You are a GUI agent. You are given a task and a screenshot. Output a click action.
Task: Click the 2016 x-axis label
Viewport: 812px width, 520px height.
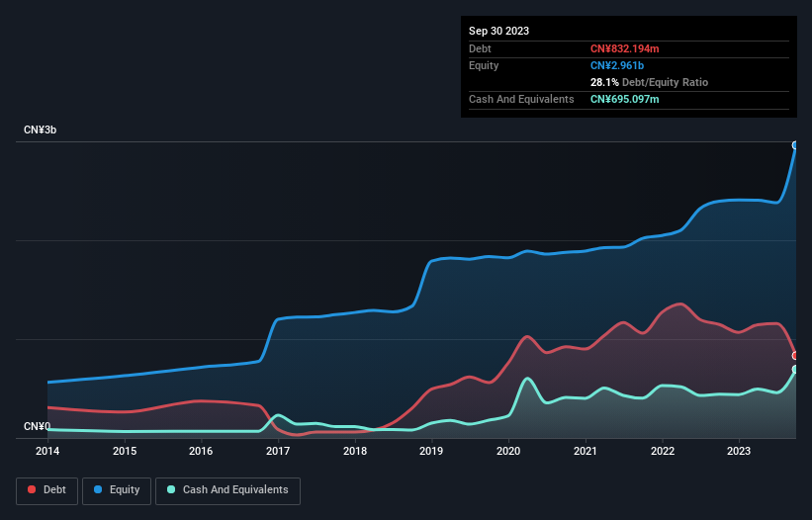[201, 451]
